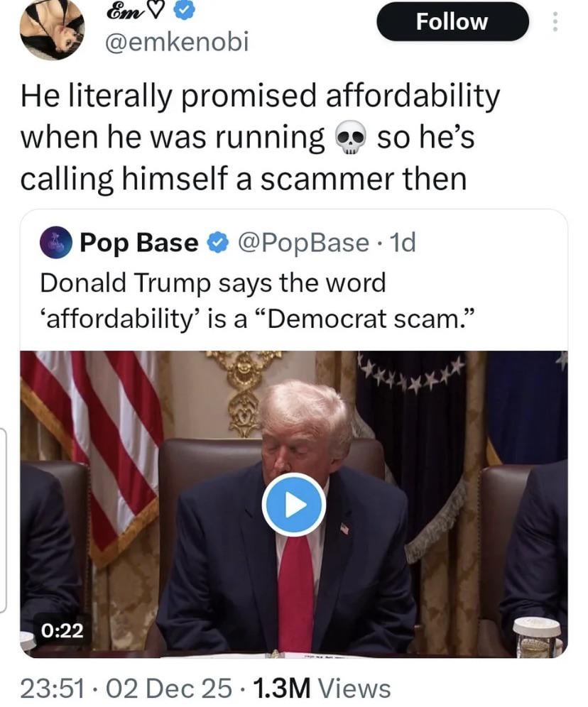Screen dimensions: 588x707
Task: Click the 0:22 video duration label
Action: (x=62, y=630)
